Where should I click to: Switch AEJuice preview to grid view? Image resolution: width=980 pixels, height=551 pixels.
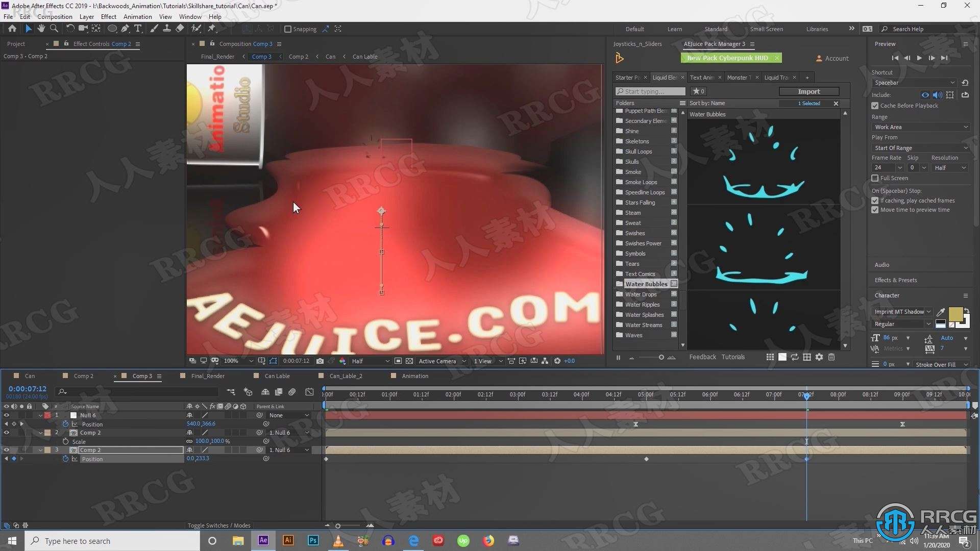coord(770,357)
